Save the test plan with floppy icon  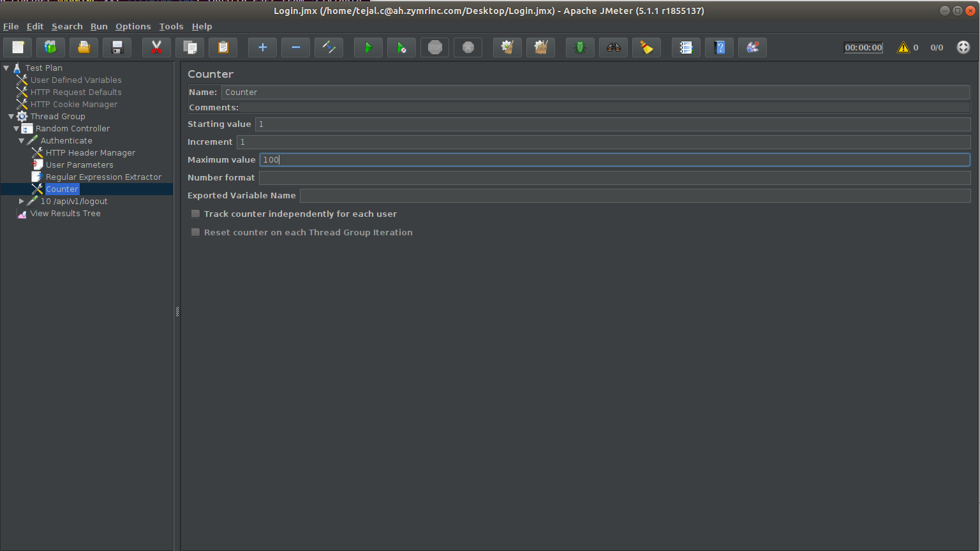coord(117,47)
